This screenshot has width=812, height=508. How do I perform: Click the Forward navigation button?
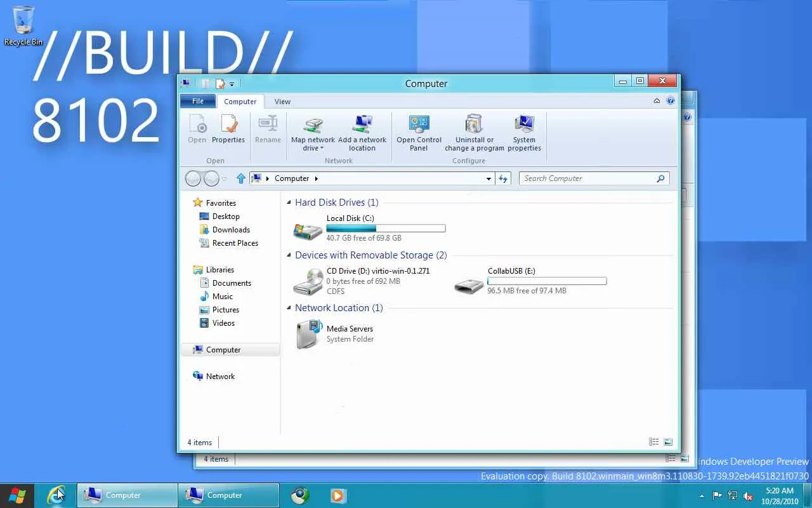tap(211, 179)
